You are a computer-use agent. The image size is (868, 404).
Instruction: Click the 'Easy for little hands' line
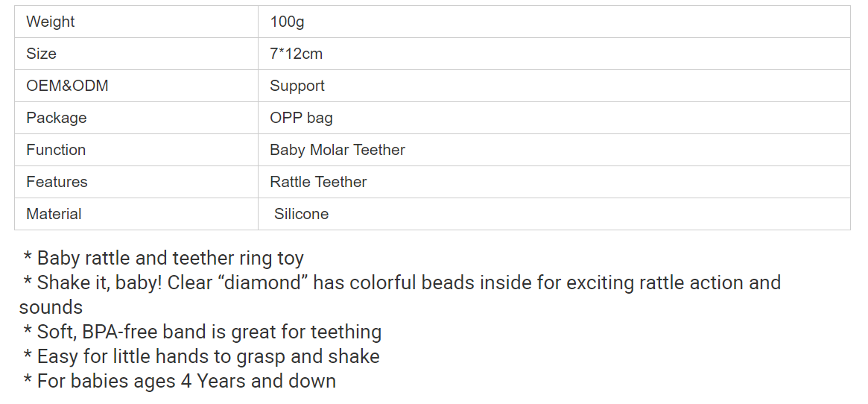click(201, 356)
